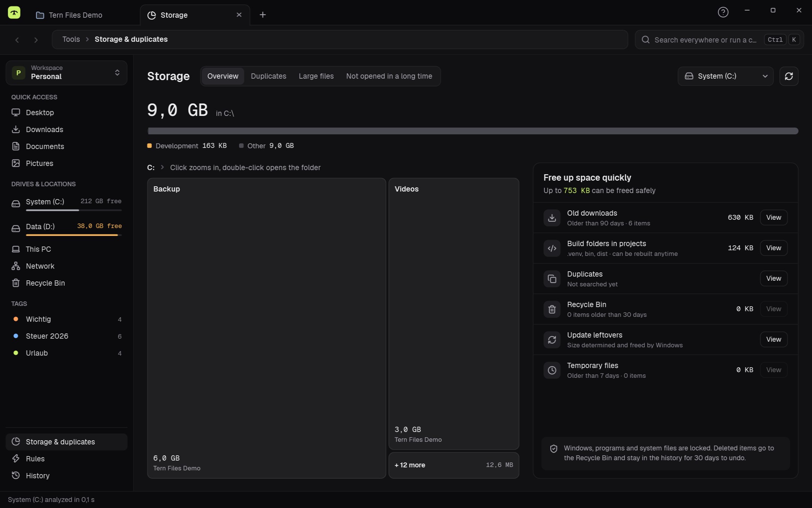This screenshot has width=812, height=508.
Task: Click the Data (D:) free space bar
Action: [x=74, y=235]
